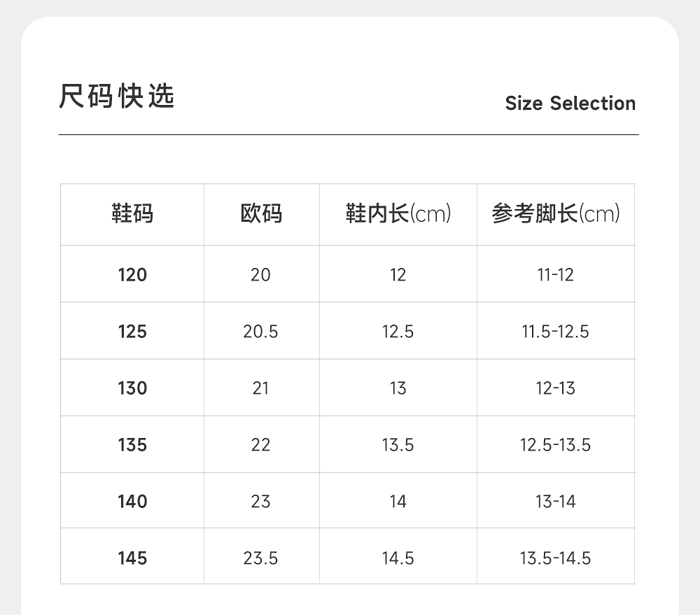Click the 鞋内长(cm) column header
Image resolution: width=700 pixels, height=615 pixels.
[x=398, y=213]
